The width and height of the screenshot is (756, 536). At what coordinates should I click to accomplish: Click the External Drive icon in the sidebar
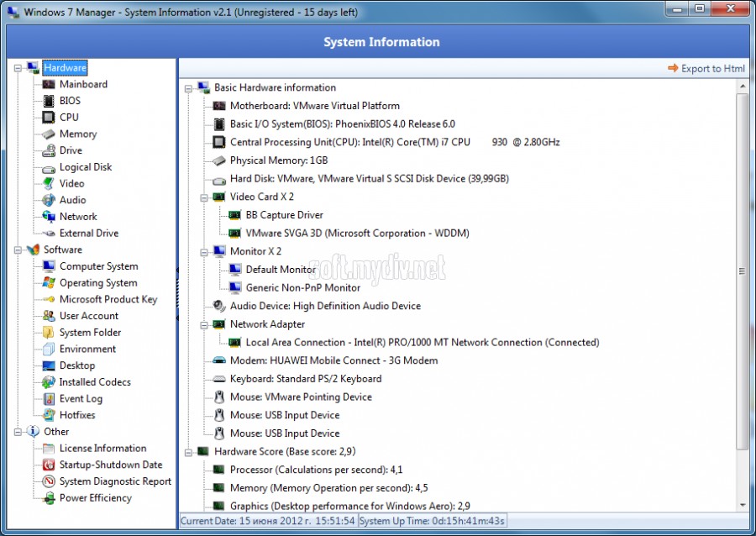[x=49, y=234]
